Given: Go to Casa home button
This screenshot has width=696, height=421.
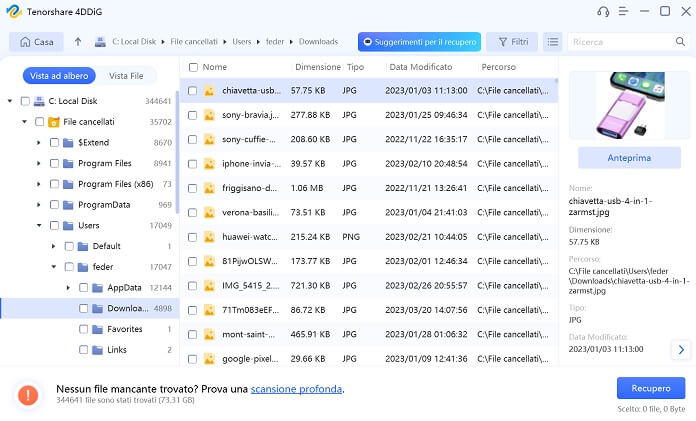Looking at the screenshot, I should [36, 42].
